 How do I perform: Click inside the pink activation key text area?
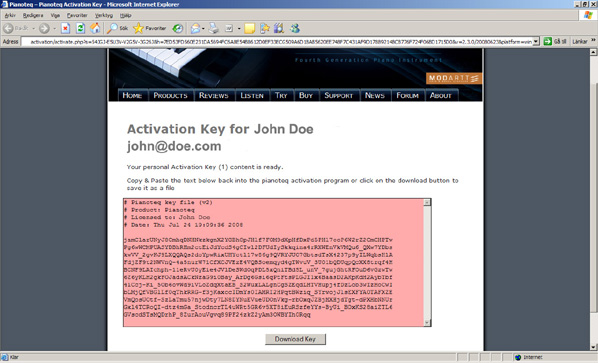[x=273, y=262]
